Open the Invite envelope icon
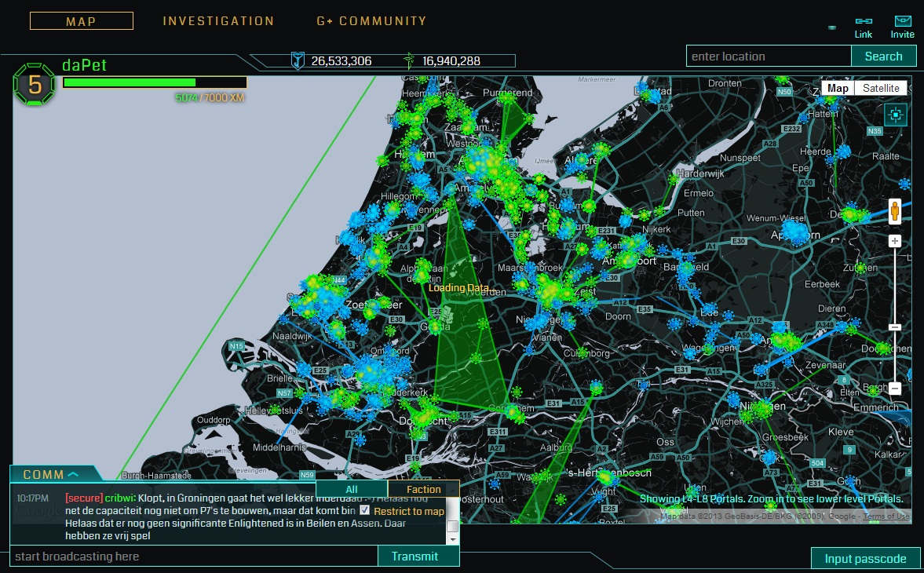 902,21
